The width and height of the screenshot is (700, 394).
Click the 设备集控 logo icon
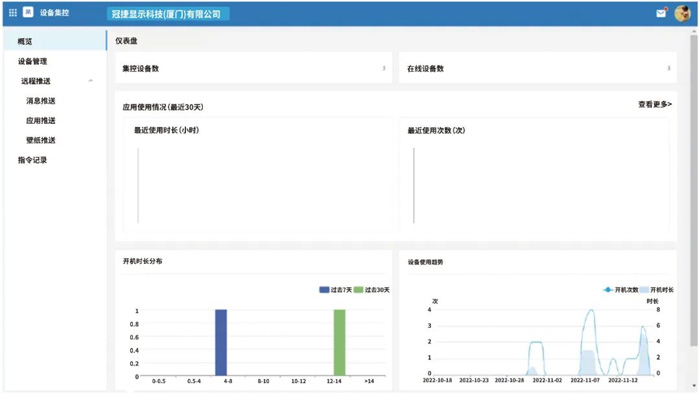pyautogui.click(x=28, y=12)
